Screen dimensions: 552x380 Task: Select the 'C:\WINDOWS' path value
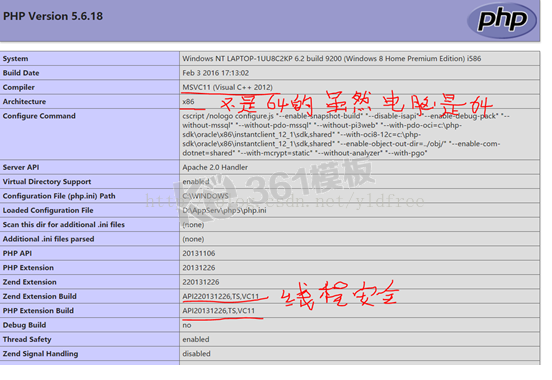[205, 196]
